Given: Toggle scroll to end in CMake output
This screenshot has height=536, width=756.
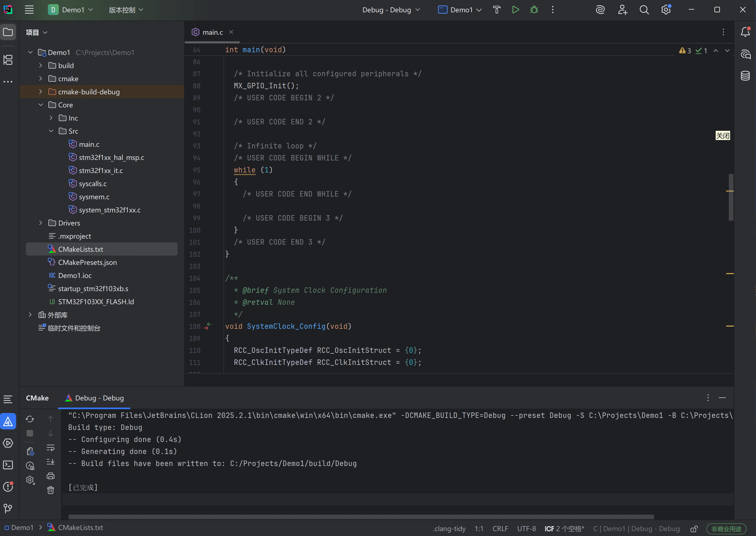Looking at the screenshot, I should 51,462.
